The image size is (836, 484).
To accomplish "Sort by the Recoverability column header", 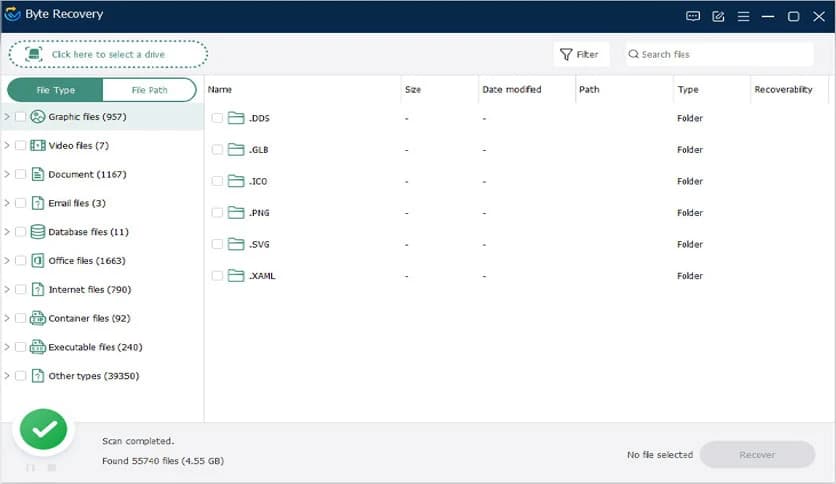I will pyautogui.click(x=783, y=89).
